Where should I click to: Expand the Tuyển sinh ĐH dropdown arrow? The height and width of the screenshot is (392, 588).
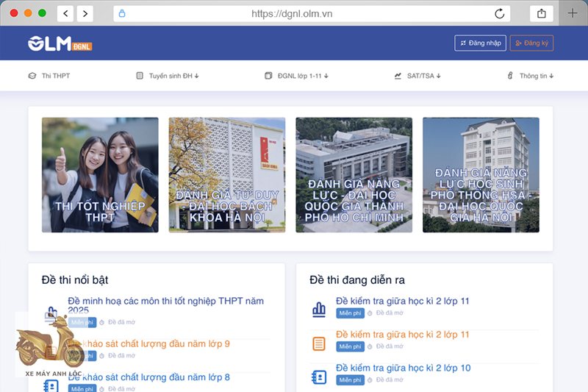[x=196, y=76]
